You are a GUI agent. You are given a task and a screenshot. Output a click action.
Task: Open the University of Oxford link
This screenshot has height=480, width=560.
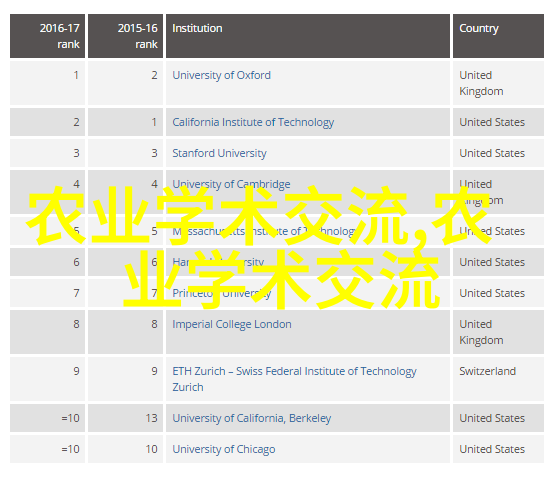pyautogui.click(x=221, y=75)
